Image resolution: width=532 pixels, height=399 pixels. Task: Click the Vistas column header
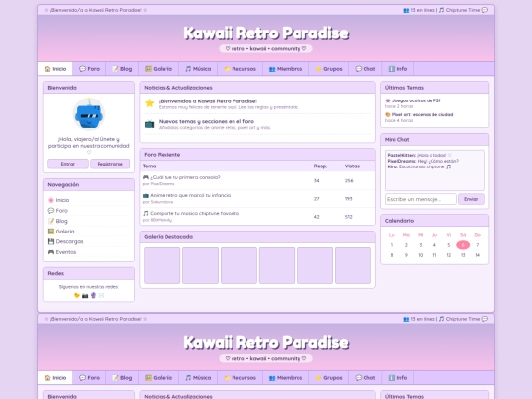pyautogui.click(x=352, y=166)
